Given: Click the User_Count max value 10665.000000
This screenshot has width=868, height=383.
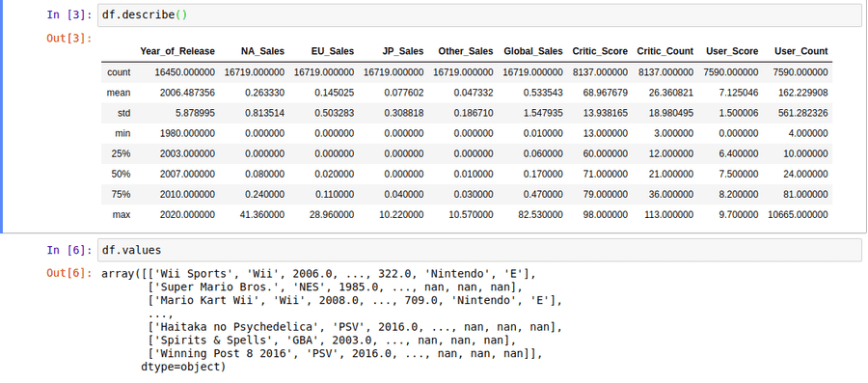Looking at the screenshot, I should (x=799, y=214).
